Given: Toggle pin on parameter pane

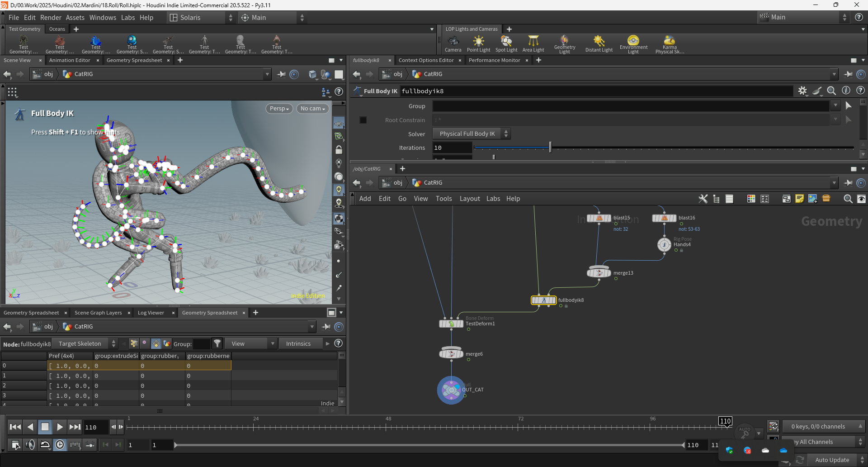Looking at the screenshot, I should pos(848,74).
